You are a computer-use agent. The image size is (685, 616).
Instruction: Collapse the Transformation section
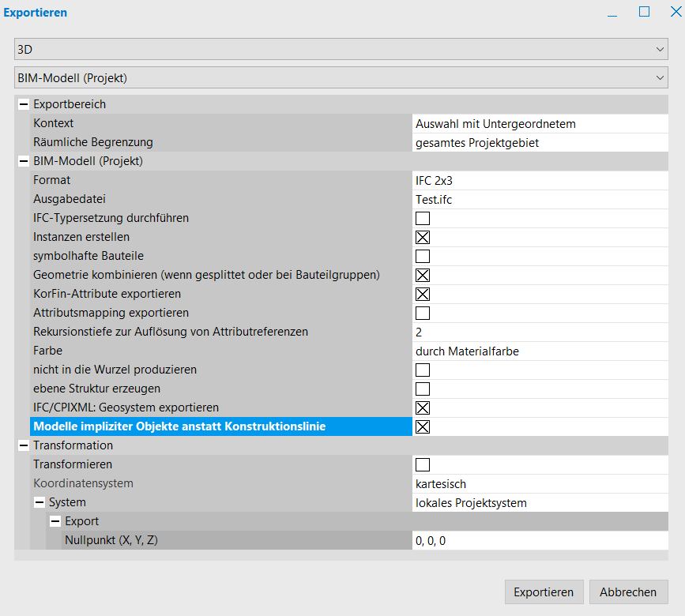(x=23, y=445)
